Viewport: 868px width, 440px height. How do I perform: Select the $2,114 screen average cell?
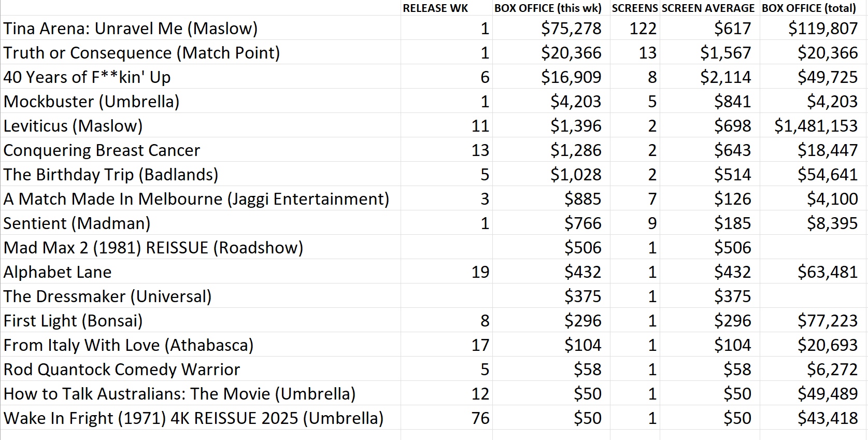[709, 77]
